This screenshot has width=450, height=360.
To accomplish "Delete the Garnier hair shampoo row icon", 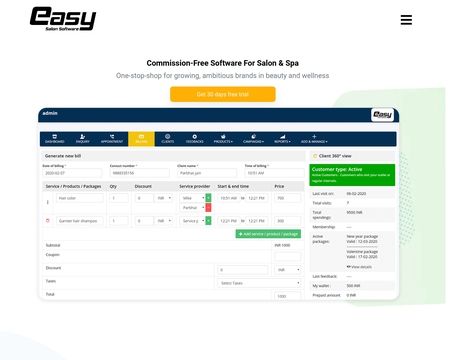I will (x=47, y=221).
